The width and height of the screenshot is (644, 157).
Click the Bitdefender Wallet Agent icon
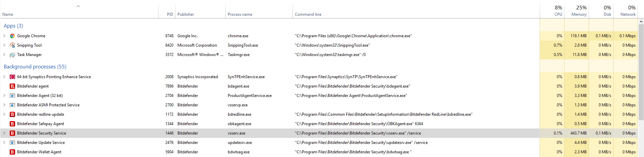12,152
